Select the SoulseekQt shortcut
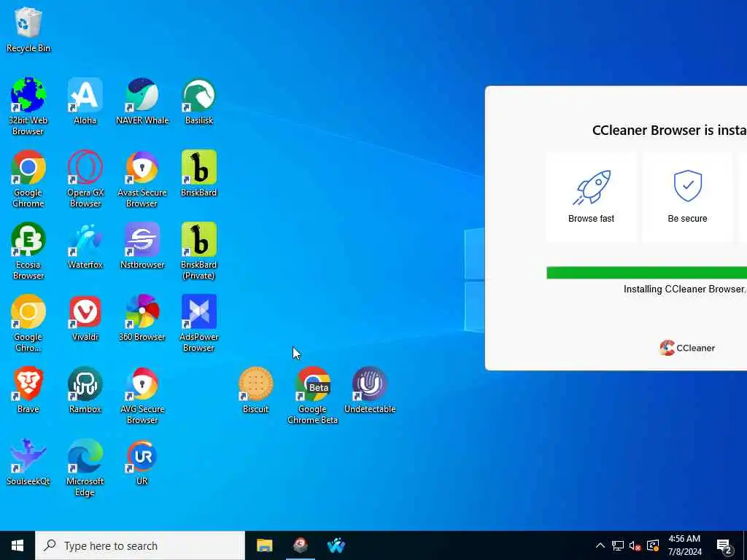This screenshot has height=560, width=747. point(28,463)
